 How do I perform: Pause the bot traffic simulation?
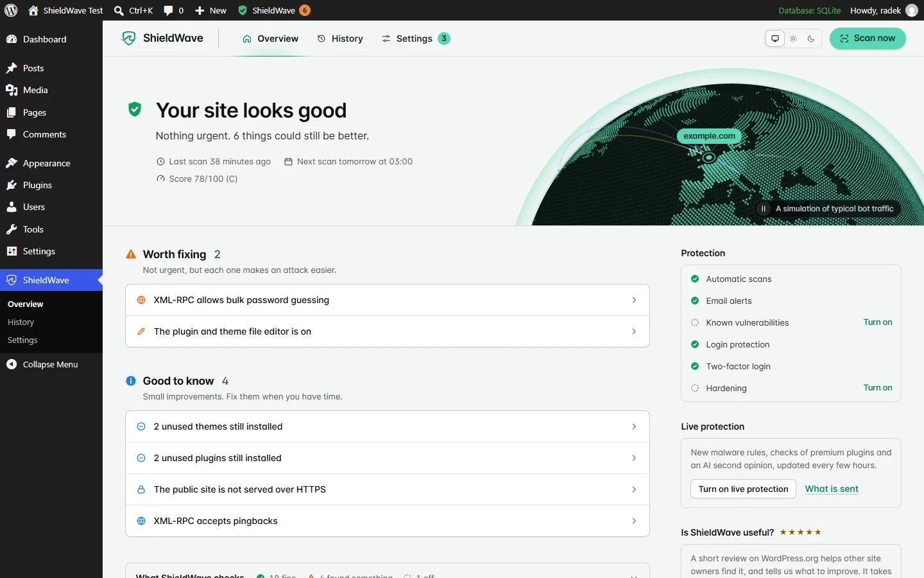(764, 209)
